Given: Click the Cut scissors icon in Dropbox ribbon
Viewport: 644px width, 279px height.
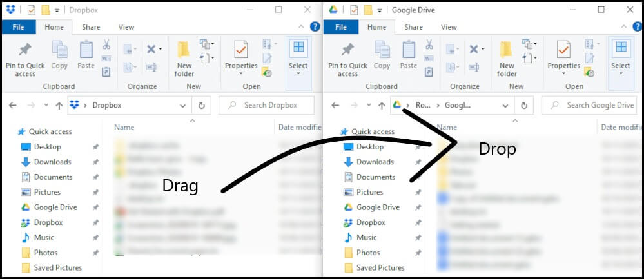Looking at the screenshot, I should click(x=106, y=44).
